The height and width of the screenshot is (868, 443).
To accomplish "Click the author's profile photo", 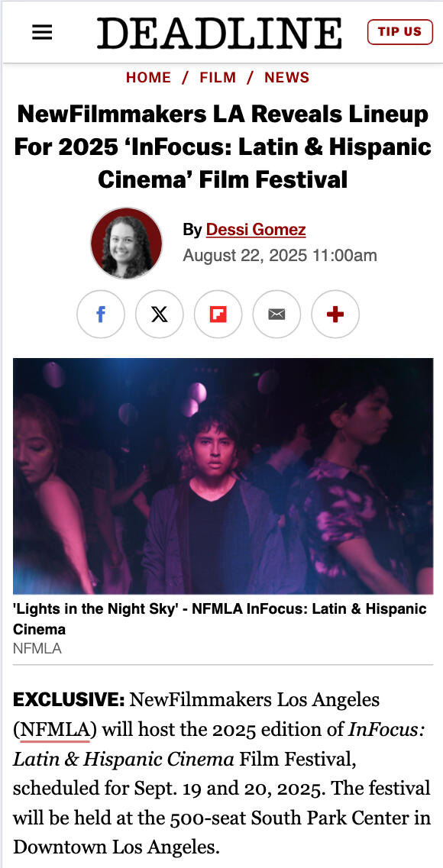I will pyautogui.click(x=126, y=243).
